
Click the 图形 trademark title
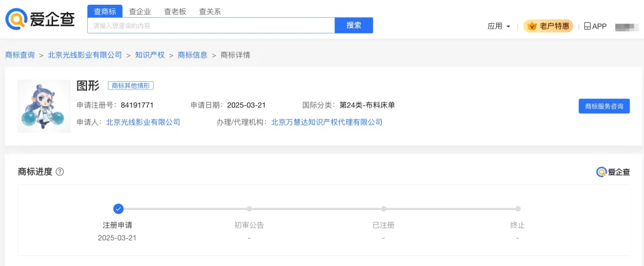coord(88,85)
